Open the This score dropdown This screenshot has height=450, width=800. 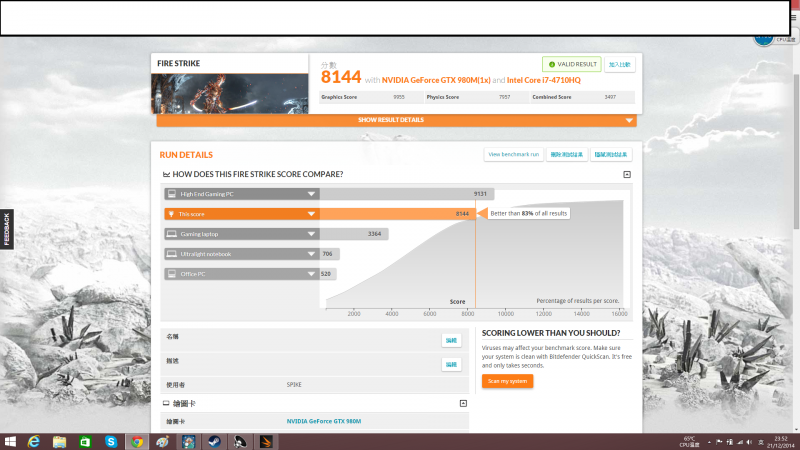(x=311, y=214)
